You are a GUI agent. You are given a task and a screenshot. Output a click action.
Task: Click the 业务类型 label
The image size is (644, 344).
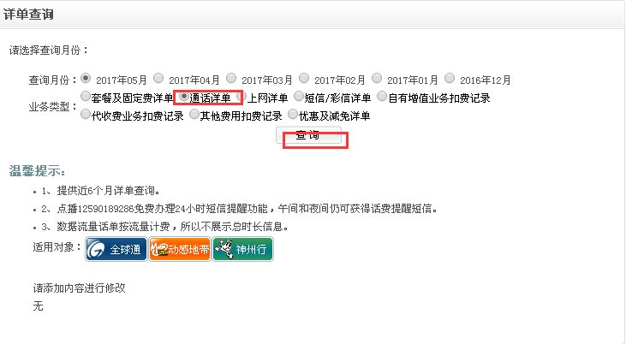53,107
